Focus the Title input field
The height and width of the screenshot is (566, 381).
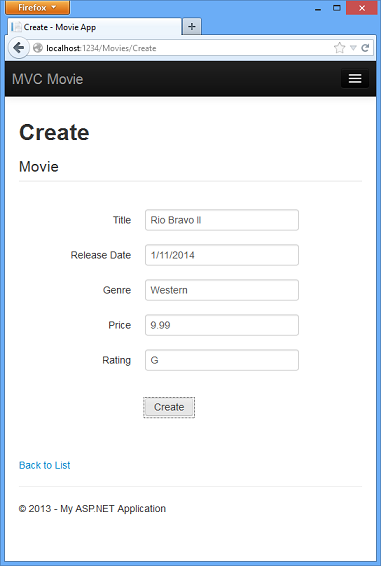click(222, 220)
